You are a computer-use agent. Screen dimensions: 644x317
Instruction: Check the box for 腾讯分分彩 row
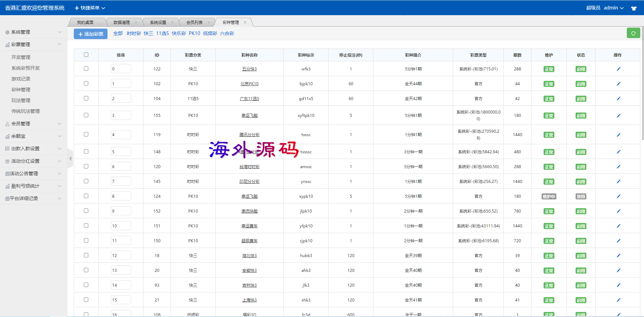coord(86,134)
